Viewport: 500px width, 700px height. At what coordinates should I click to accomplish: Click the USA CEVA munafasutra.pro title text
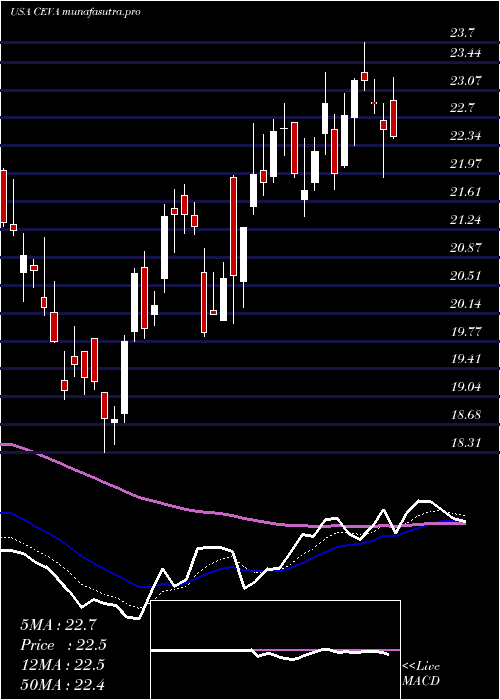click(75, 12)
